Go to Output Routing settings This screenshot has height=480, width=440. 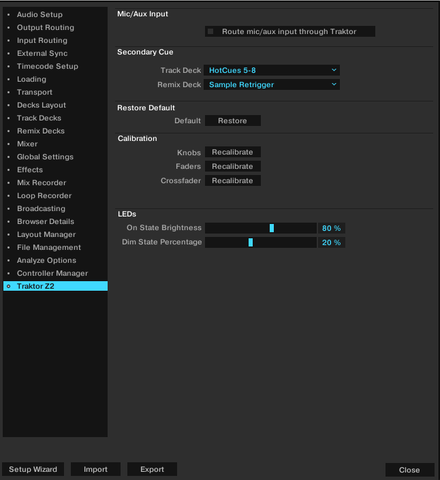(46, 28)
